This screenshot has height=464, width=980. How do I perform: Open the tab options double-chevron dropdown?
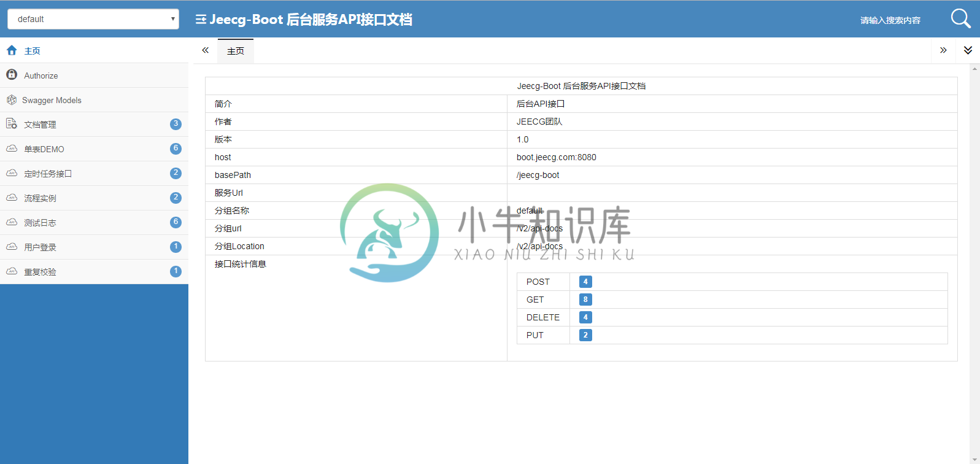[968, 50]
